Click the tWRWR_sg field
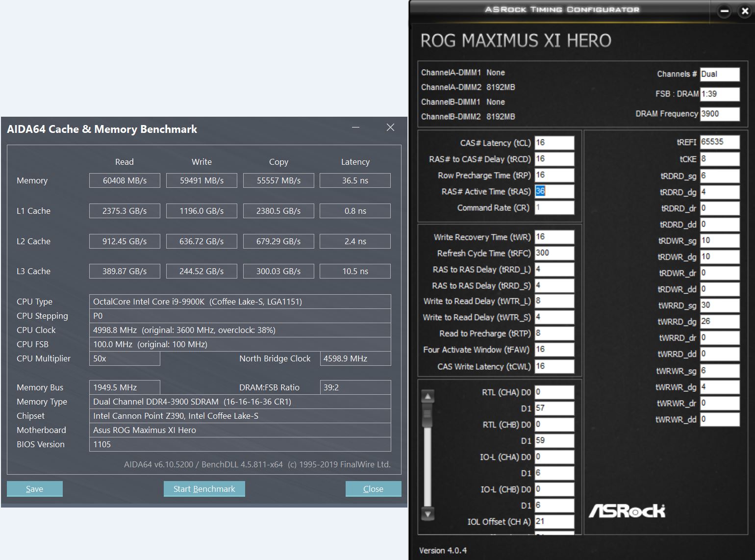The width and height of the screenshot is (755, 560). point(719,371)
